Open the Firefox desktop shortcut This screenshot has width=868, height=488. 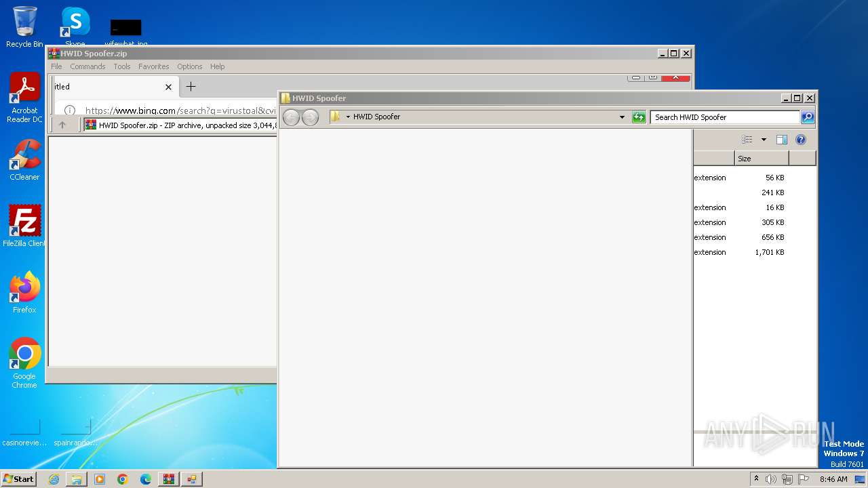(24, 292)
